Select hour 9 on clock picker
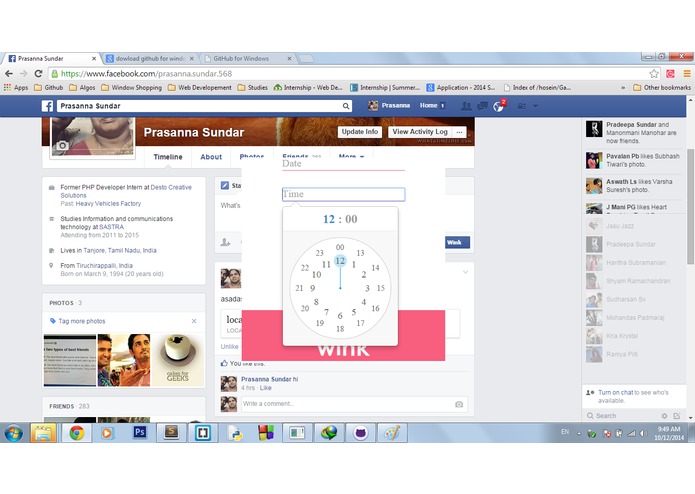The width and height of the screenshot is (695, 494). [312, 288]
